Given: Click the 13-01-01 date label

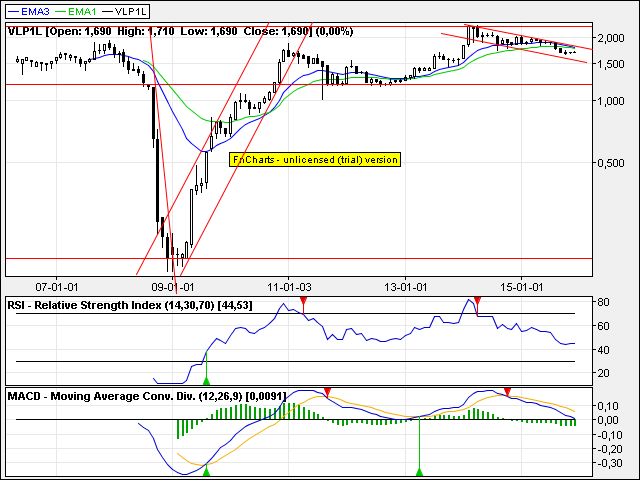Looking at the screenshot, I should point(405,287).
